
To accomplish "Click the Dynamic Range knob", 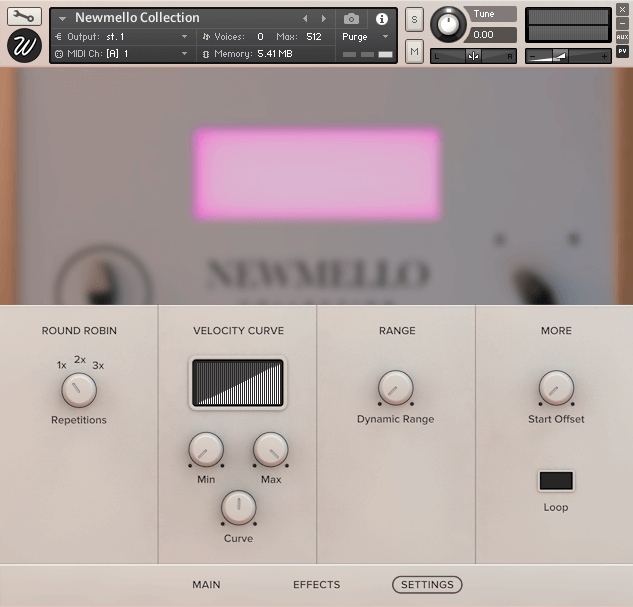I will [396, 387].
